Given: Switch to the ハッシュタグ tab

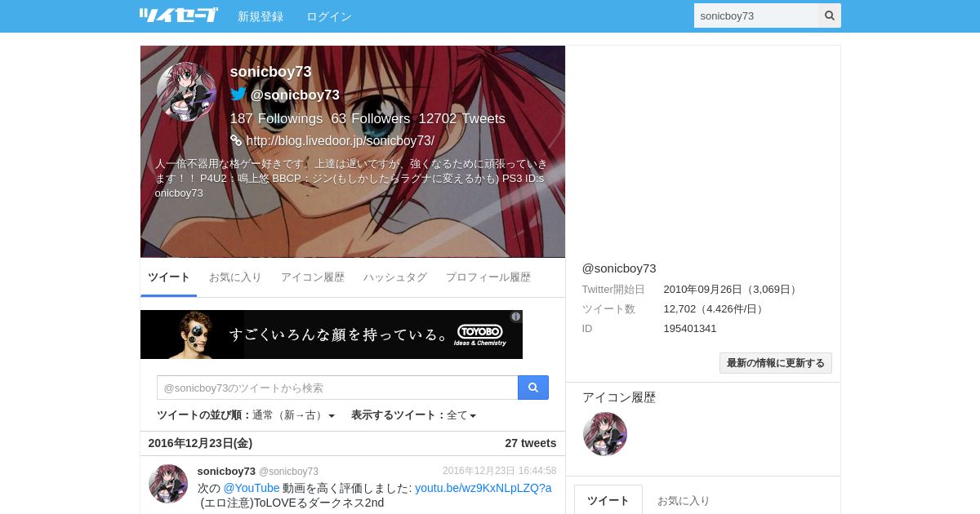Looking at the screenshot, I should coord(395,277).
